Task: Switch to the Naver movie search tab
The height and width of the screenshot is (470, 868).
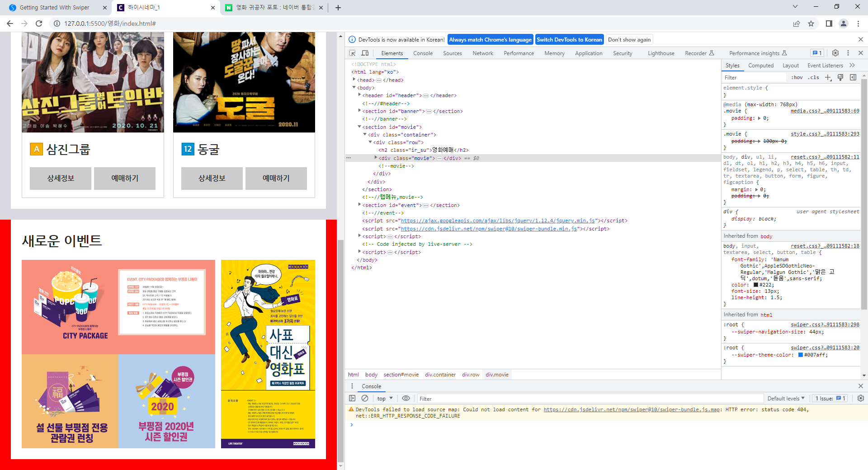Action: point(274,8)
